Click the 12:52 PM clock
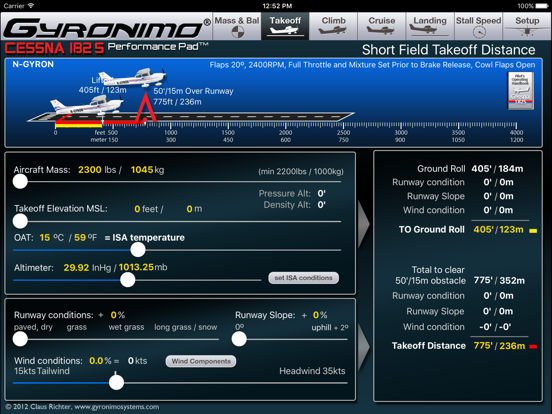This screenshot has width=552, height=414. (277, 6)
